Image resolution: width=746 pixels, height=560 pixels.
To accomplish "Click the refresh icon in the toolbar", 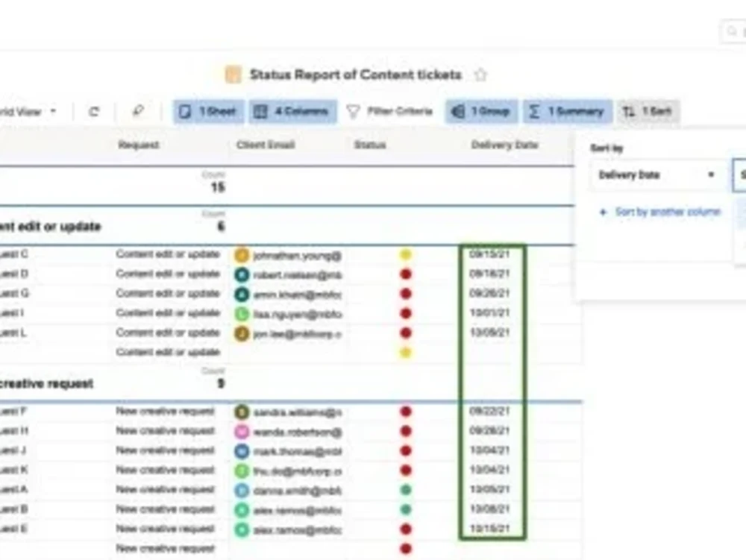I will (x=93, y=111).
